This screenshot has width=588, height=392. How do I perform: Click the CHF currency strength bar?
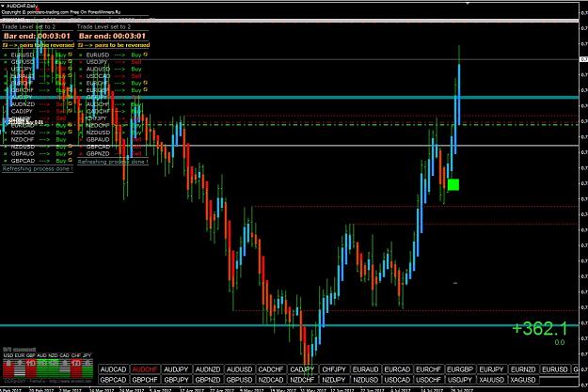tap(76, 368)
